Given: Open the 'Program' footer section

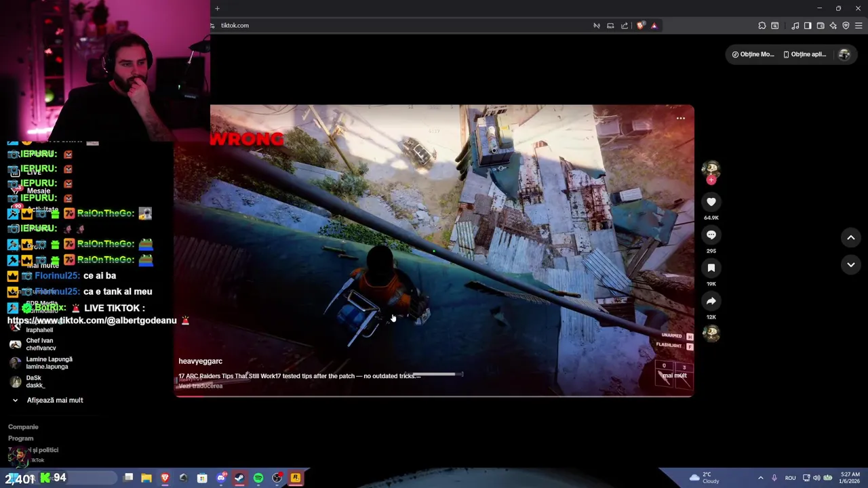Looking at the screenshot, I should click(x=20, y=439).
